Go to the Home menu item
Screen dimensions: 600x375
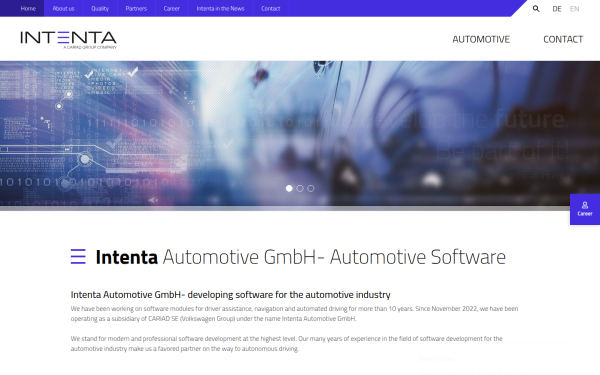click(28, 8)
